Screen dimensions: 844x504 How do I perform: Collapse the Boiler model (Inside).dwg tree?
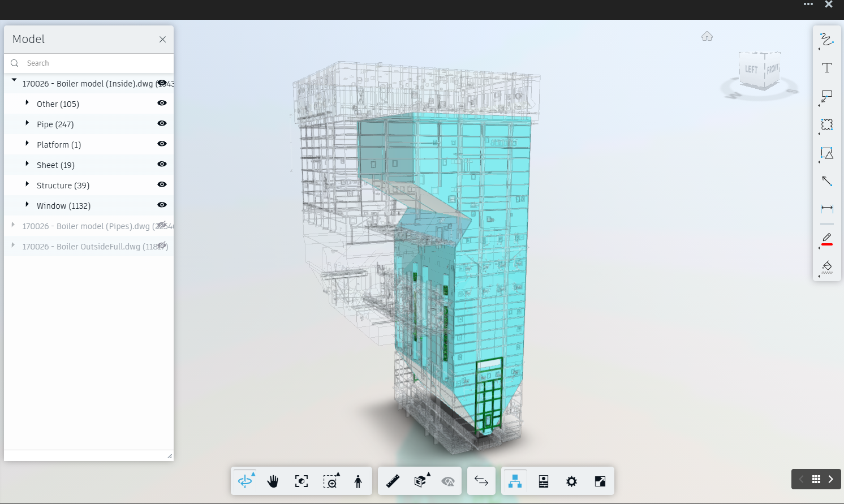click(x=14, y=80)
